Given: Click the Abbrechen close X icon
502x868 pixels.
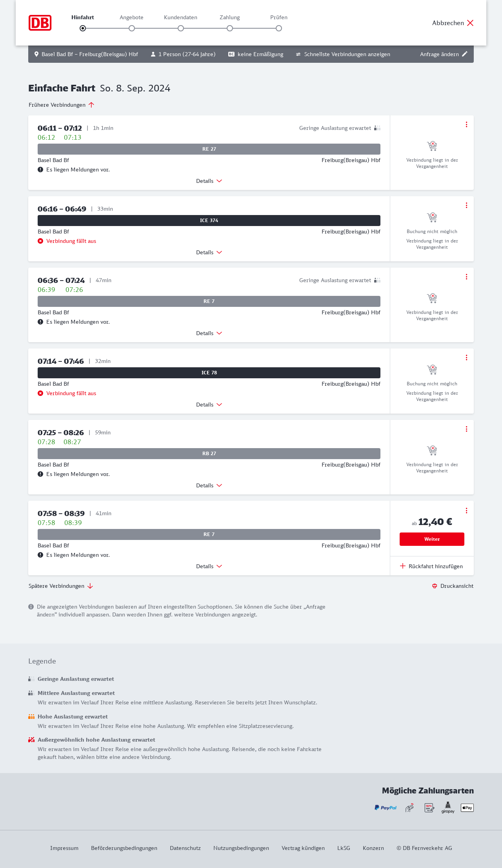Looking at the screenshot, I should [x=470, y=23].
